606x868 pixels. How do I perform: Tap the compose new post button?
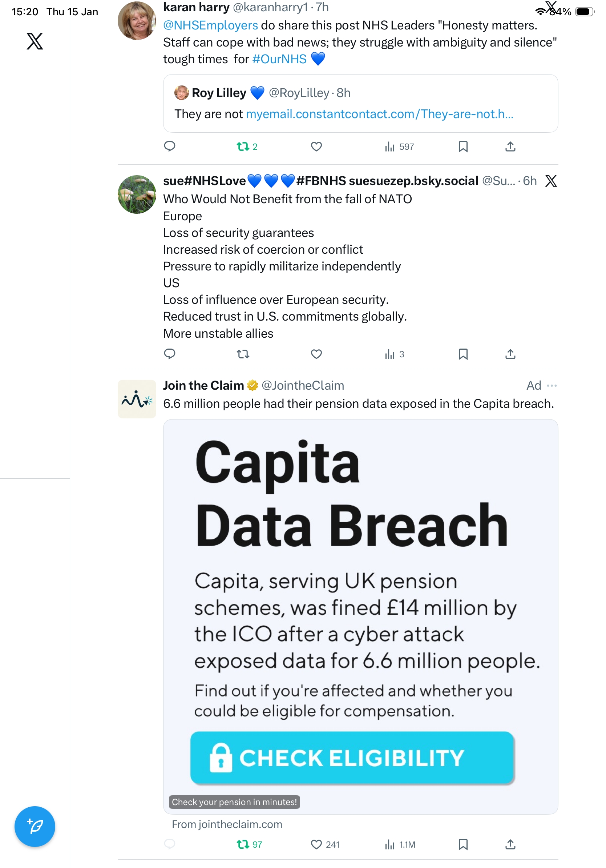35,826
